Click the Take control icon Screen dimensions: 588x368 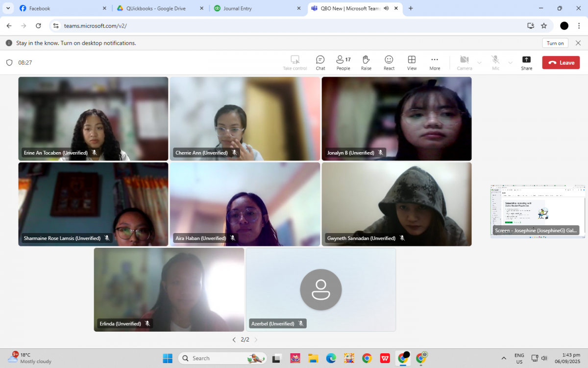click(295, 62)
